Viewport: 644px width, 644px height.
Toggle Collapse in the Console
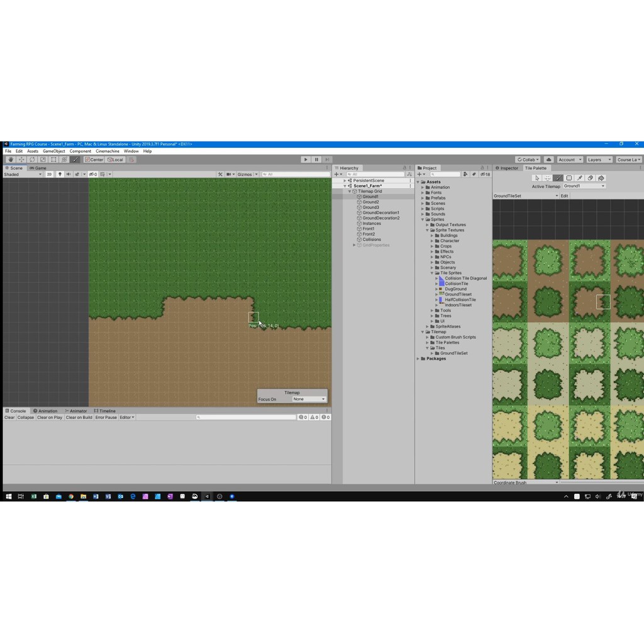click(25, 418)
